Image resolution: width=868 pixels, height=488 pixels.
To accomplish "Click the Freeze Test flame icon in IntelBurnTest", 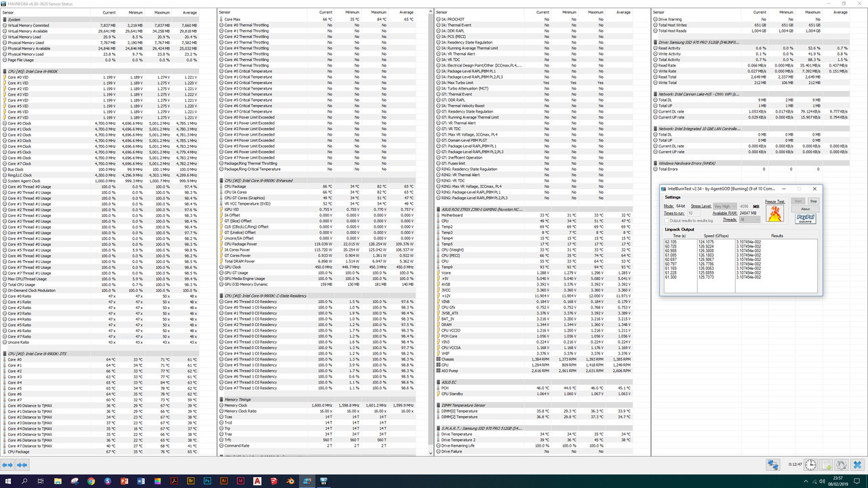I will (x=775, y=213).
